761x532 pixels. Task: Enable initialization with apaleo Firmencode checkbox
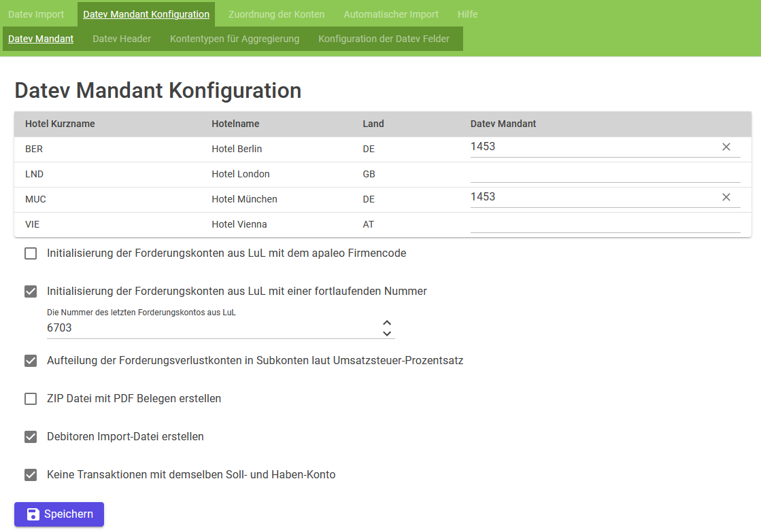click(31, 253)
